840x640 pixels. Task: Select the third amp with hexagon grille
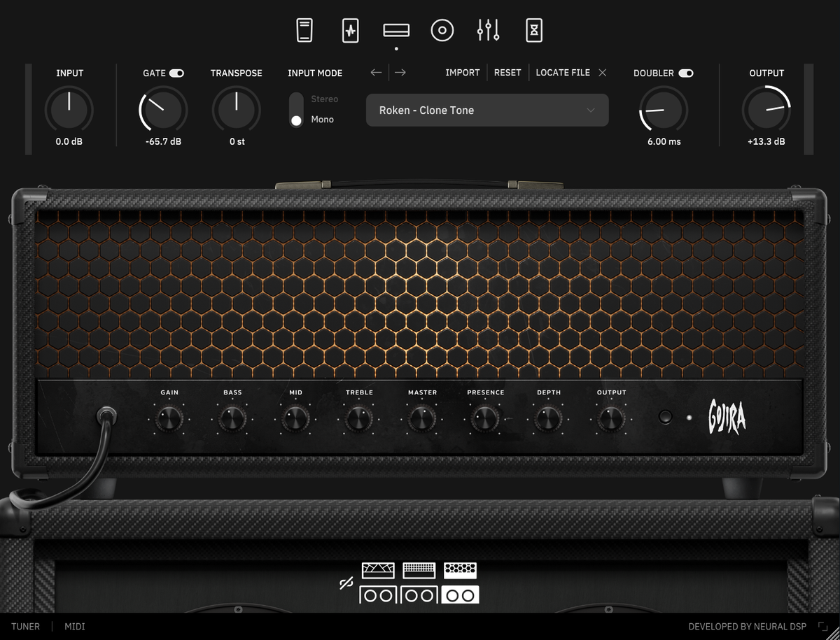pos(461,570)
